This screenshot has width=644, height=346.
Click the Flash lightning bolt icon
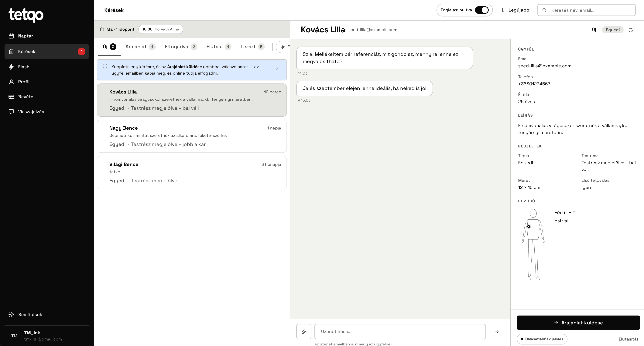[11, 67]
